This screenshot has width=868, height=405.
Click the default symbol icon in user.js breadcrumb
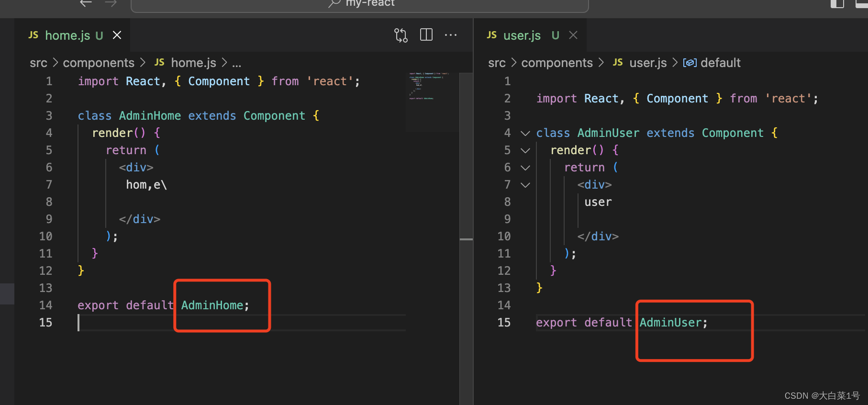pyautogui.click(x=690, y=63)
